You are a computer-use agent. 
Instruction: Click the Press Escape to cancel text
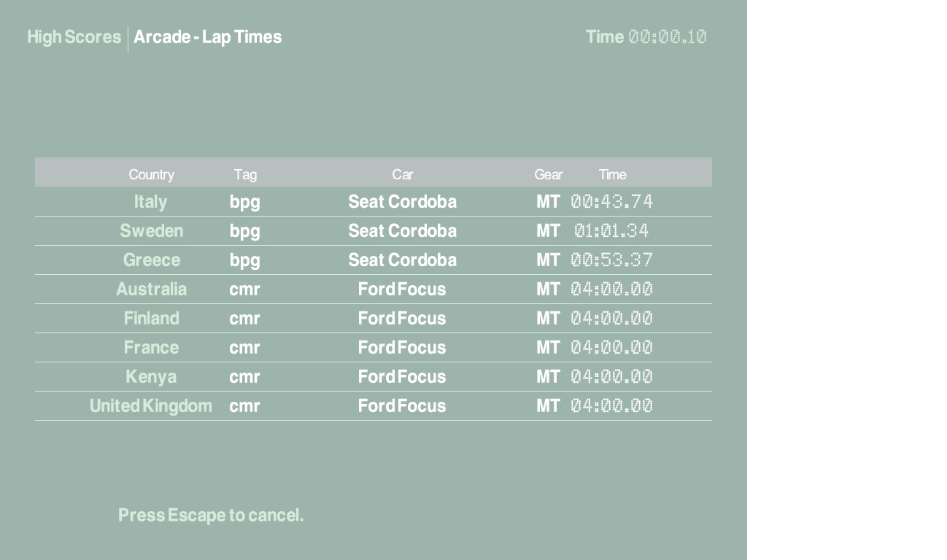click(211, 516)
